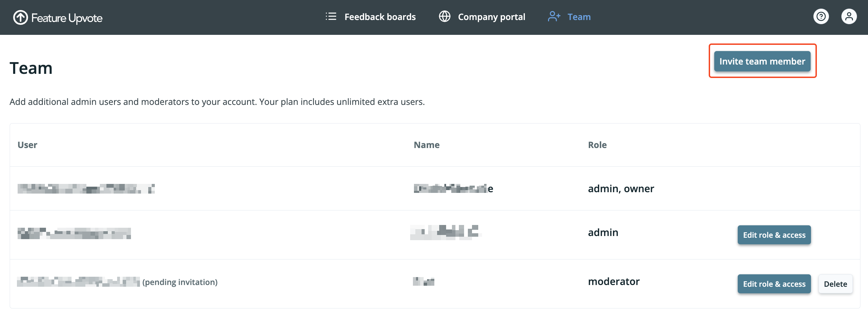
Task: Click the add-user icon beside Team
Action: [x=554, y=17]
